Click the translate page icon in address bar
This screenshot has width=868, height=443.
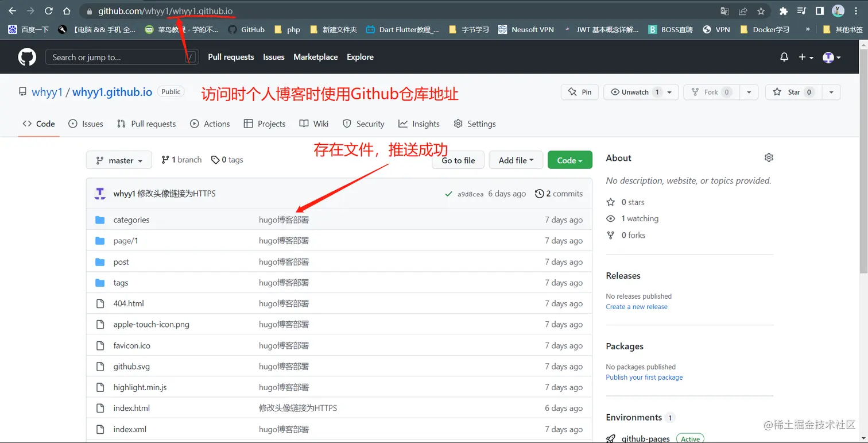pos(724,11)
